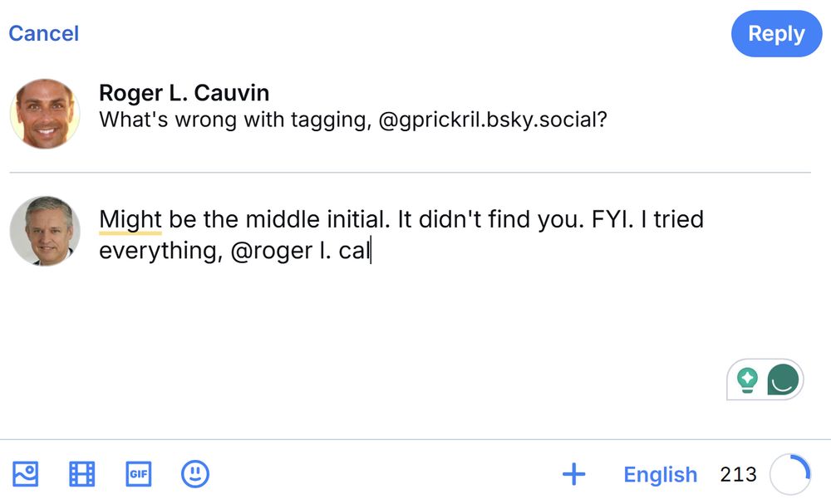This screenshot has width=831, height=504.
Task: Send the post with the Reply button
Action: pos(776,33)
